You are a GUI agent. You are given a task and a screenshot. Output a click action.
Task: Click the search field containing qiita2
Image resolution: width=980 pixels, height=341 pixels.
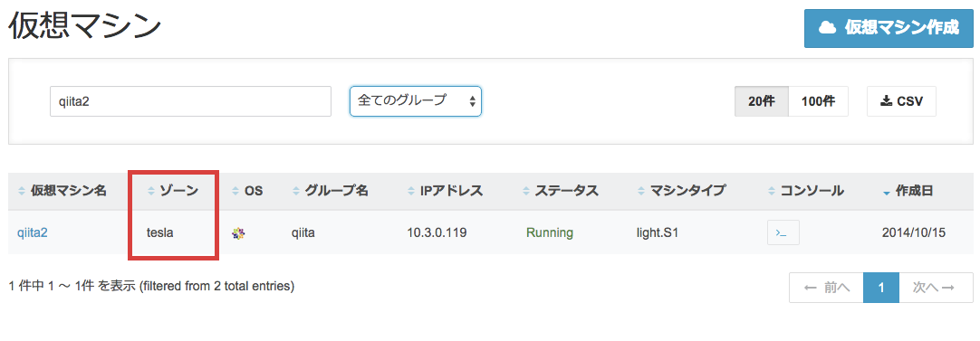[x=190, y=101]
